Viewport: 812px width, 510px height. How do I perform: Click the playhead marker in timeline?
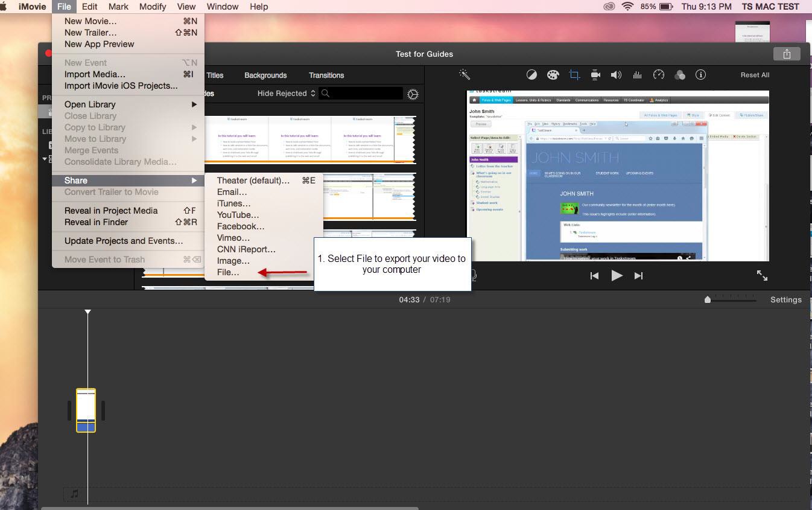tap(87, 311)
